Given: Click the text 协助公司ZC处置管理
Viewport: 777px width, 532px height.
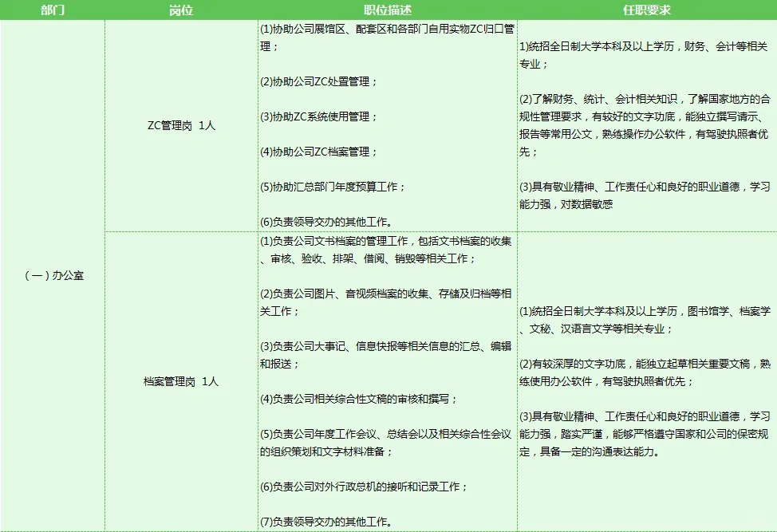Looking at the screenshot, I should click(x=319, y=81).
